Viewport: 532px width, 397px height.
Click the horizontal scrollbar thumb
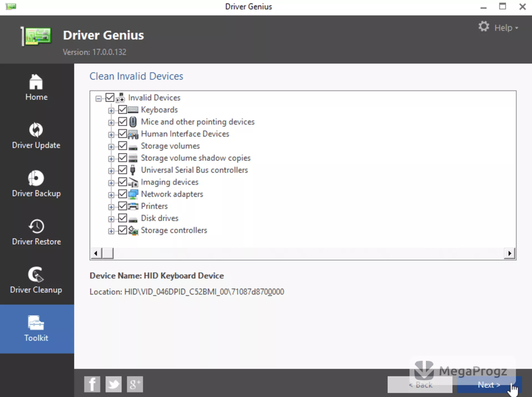(108, 253)
